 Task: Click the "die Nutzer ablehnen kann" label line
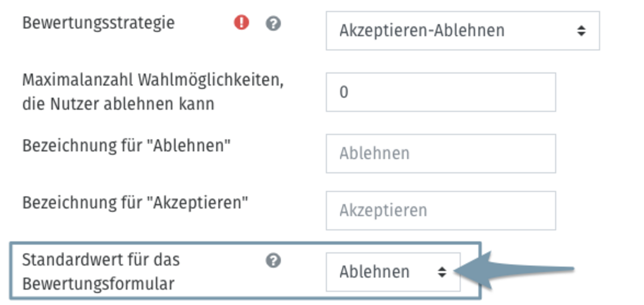[118, 103]
